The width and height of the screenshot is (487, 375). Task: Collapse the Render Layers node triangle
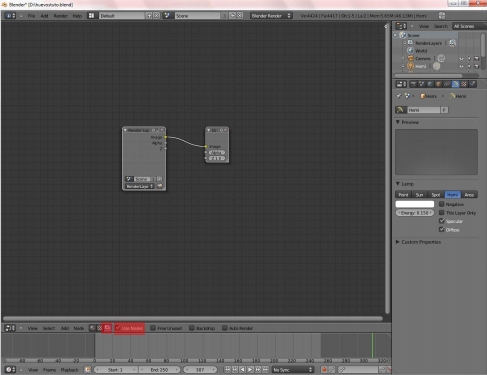[125, 130]
